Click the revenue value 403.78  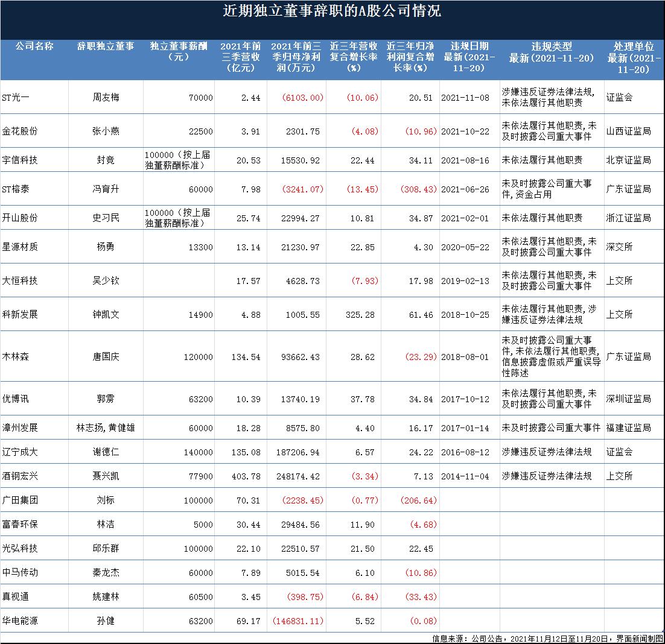[246, 476]
